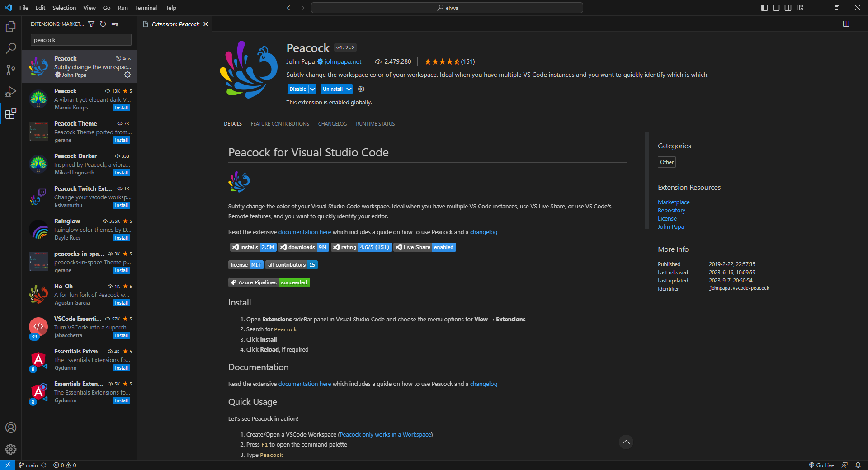Start Go Live server

[x=821, y=465]
